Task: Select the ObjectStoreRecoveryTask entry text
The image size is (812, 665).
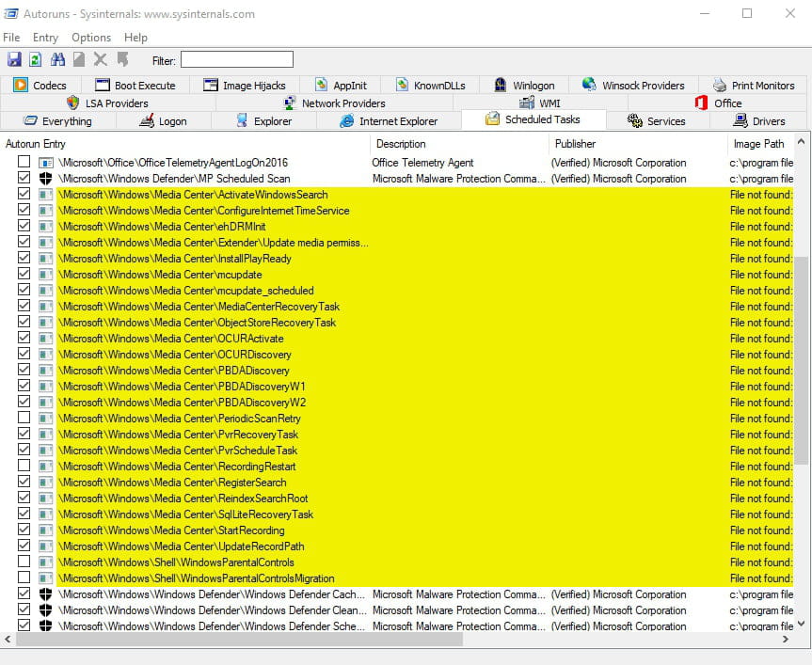Action: 198,323
